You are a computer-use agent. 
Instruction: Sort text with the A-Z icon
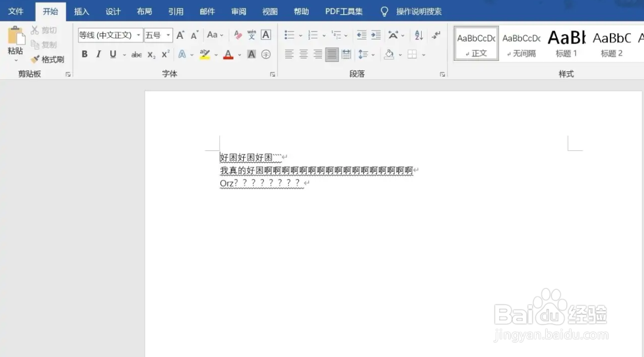[419, 35]
